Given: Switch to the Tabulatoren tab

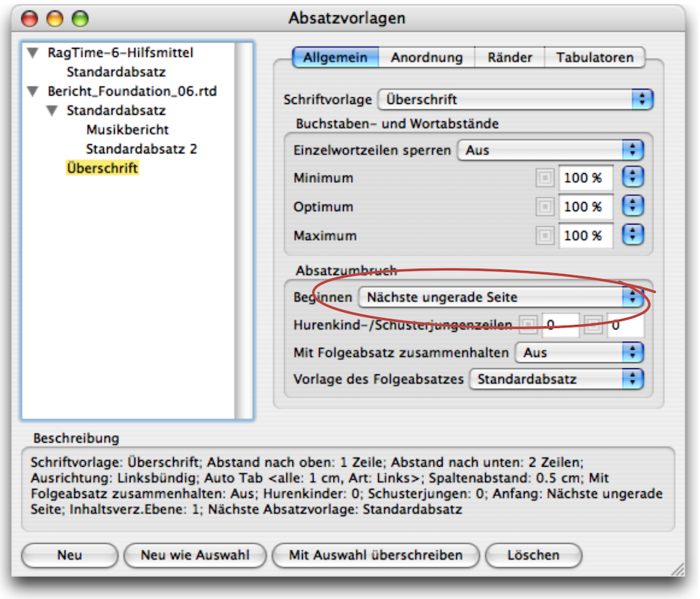Looking at the screenshot, I should [x=596, y=58].
